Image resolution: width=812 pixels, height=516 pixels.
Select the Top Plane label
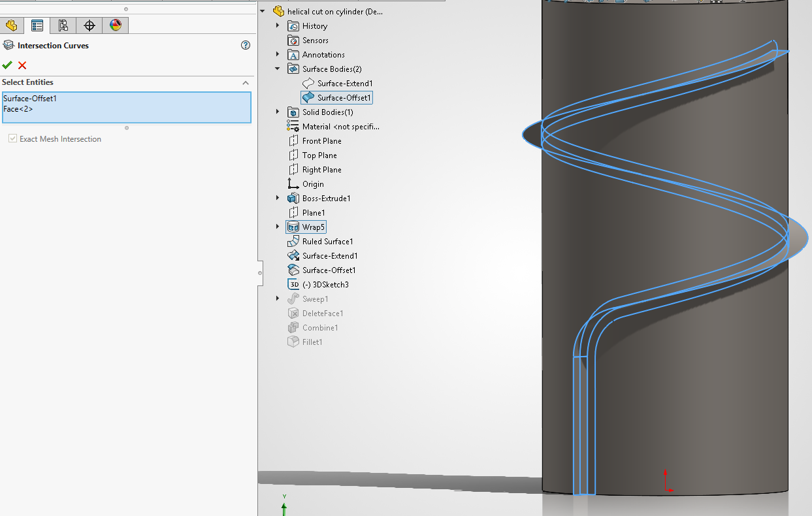pos(319,155)
